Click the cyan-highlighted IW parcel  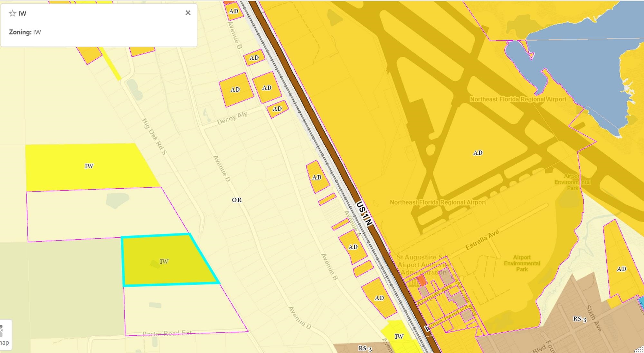[164, 261]
